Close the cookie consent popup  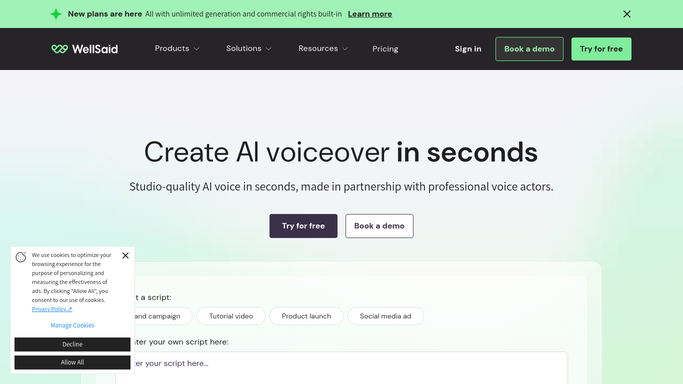[125, 256]
